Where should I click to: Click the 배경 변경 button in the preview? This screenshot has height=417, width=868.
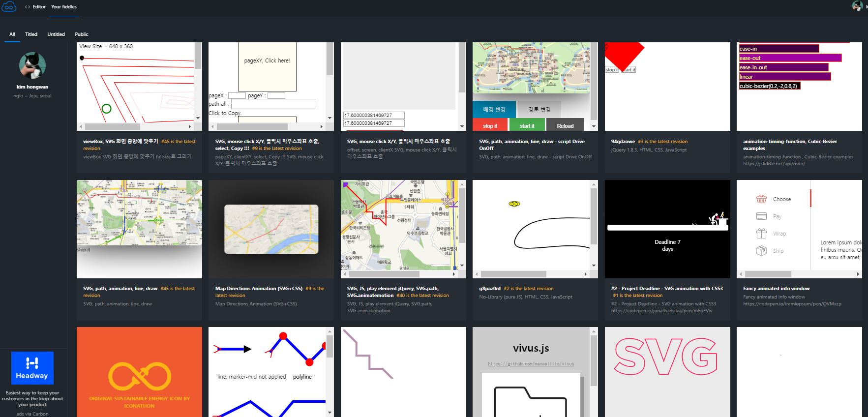pyautogui.click(x=494, y=110)
